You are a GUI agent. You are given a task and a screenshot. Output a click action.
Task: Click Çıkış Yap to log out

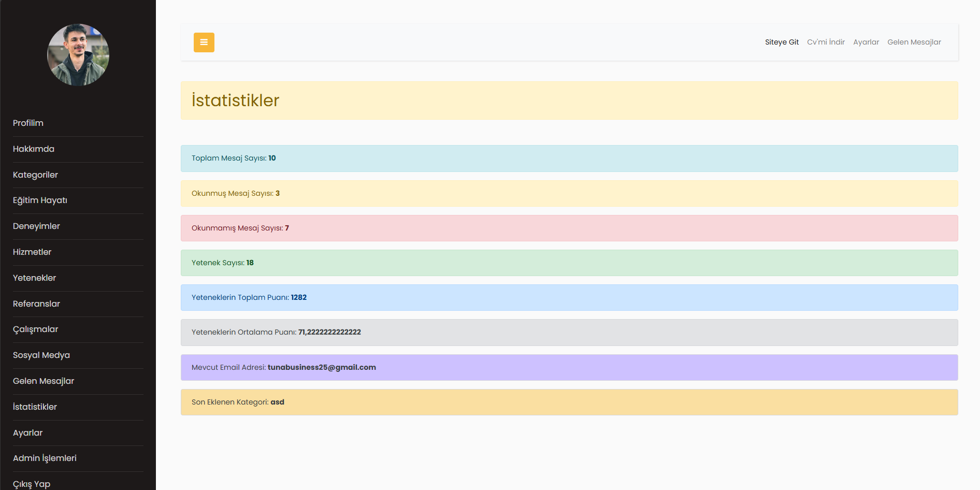coord(32,484)
